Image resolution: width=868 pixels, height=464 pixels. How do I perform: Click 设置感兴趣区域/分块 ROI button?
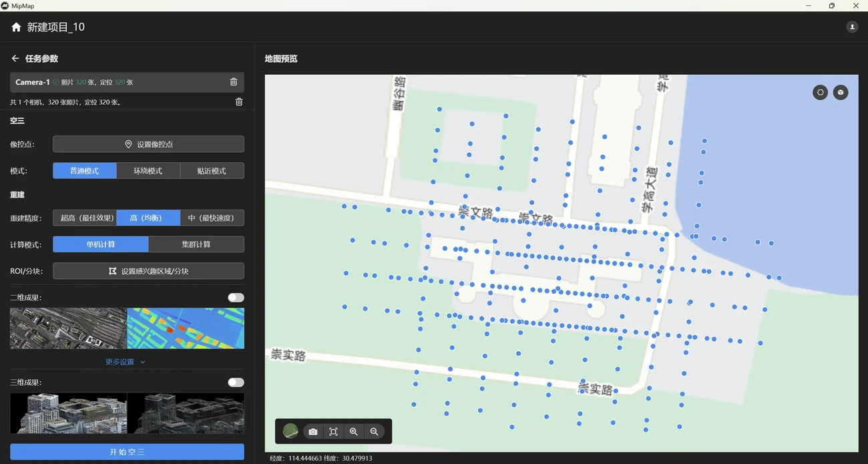tap(148, 271)
